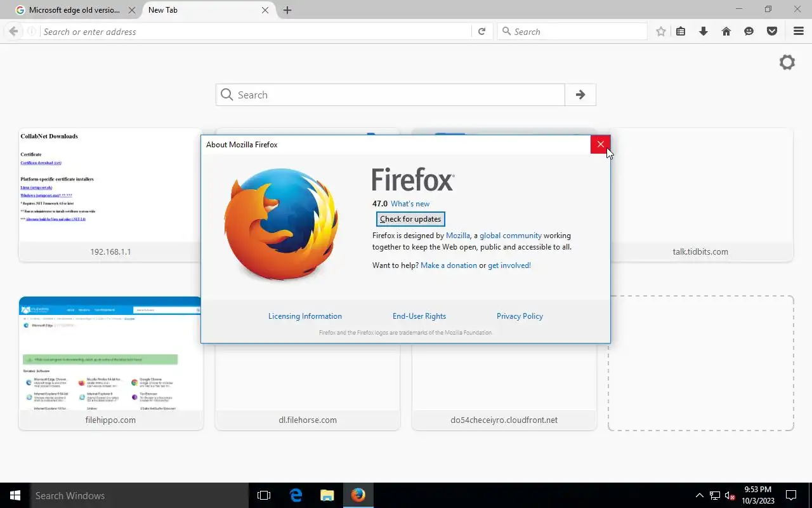Screen dimensions: 812x508
Task: Close the New Tab tab
Action: pos(265,10)
